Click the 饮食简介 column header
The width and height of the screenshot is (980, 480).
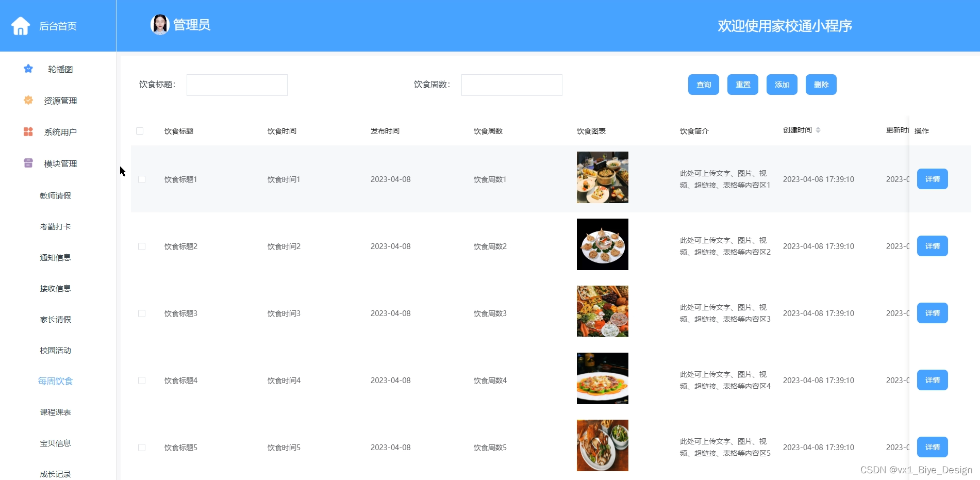click(694, 131)
